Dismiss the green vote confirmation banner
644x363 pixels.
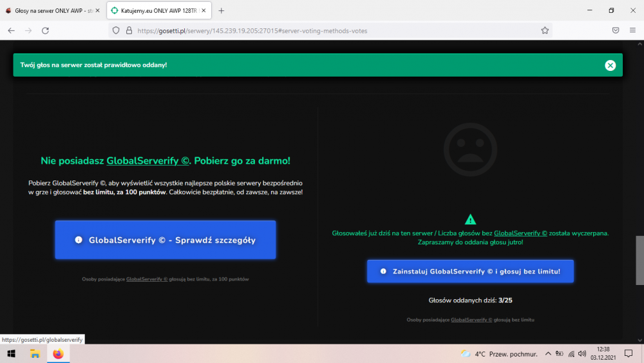610,65
